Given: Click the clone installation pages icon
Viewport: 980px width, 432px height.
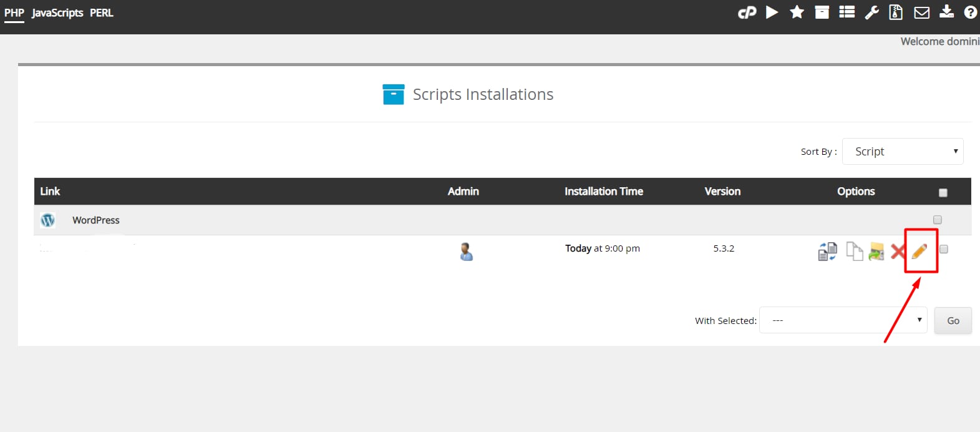Looking at the screenshot, I should [x=854, y=251].
